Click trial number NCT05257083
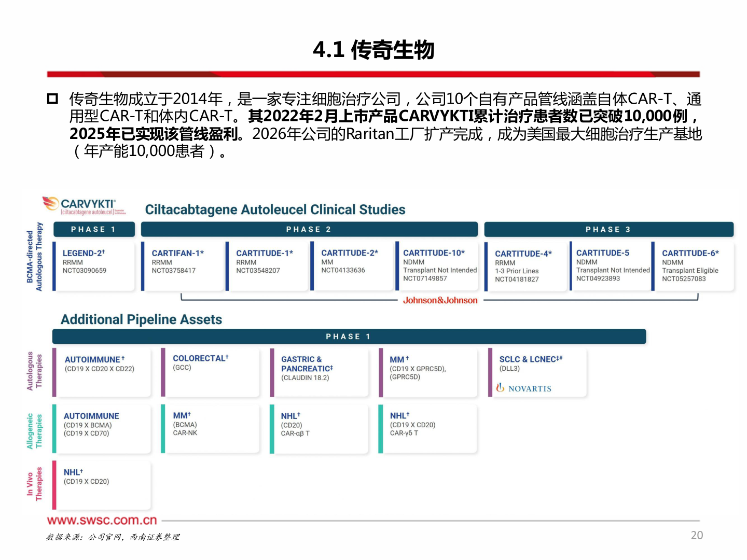Screen dimensions: 747x560 pyautogui.click(x=684, y=278)
